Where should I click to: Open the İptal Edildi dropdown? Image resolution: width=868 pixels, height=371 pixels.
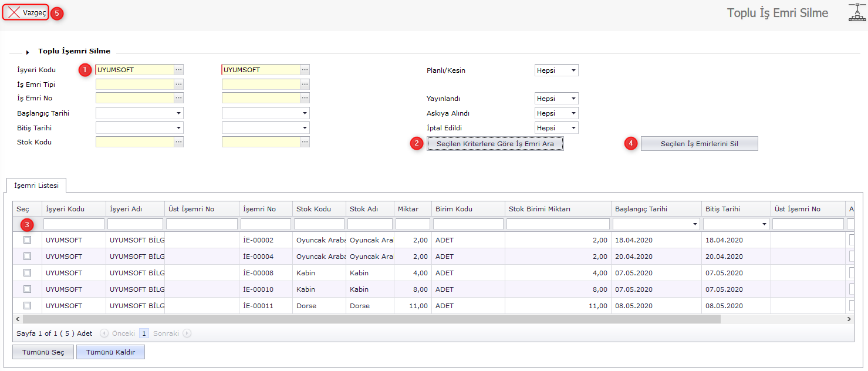click(x=556, y=128)
